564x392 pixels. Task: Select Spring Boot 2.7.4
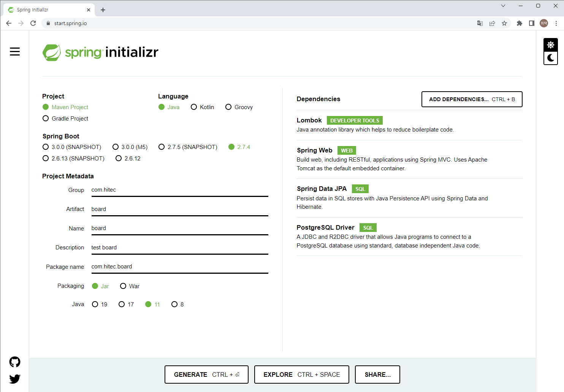pos(239,147)
